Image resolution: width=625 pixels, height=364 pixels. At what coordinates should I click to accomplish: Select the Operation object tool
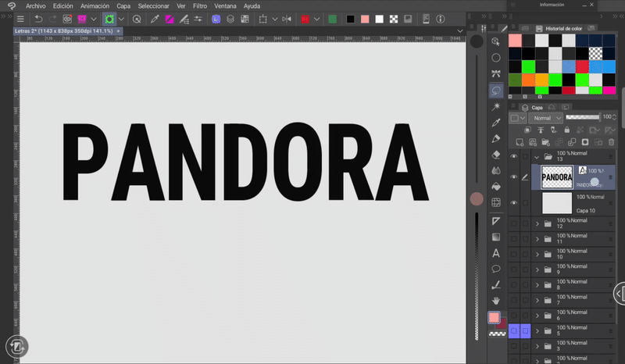coord(496,41)
